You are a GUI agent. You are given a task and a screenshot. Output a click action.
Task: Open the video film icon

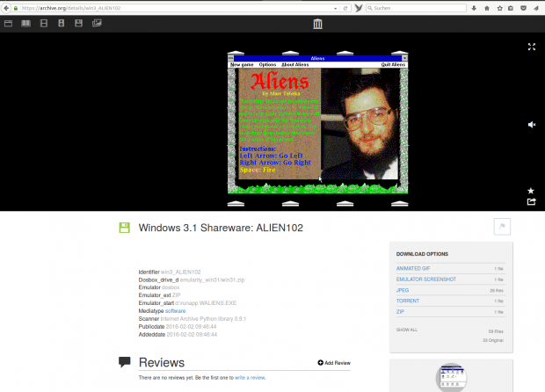[x=44, y=23]
